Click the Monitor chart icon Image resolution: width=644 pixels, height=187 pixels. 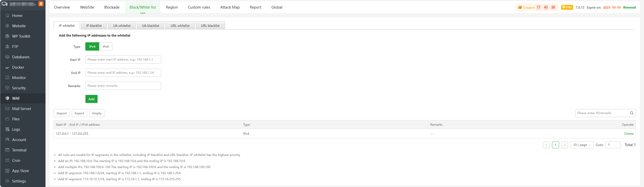(x=7, y=77)
